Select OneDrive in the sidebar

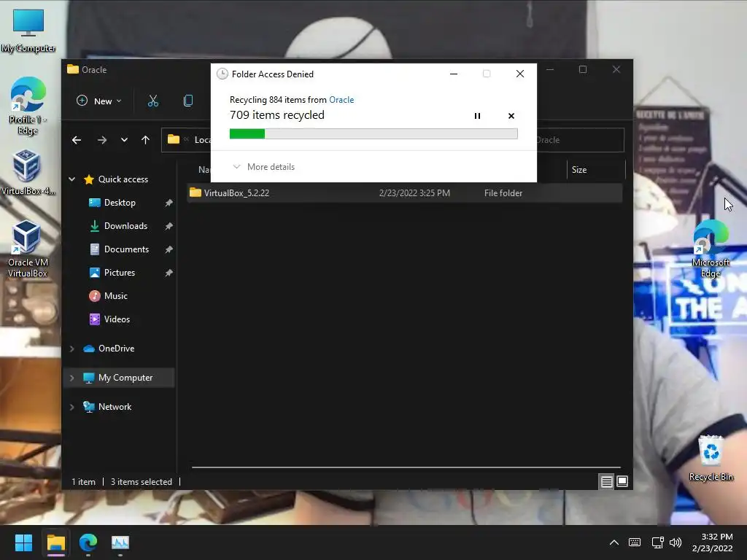[x=116, y=349]
